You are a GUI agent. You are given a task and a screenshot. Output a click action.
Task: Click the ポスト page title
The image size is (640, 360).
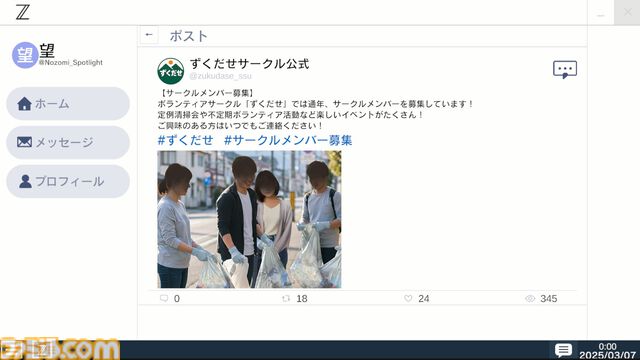point(189,36)
